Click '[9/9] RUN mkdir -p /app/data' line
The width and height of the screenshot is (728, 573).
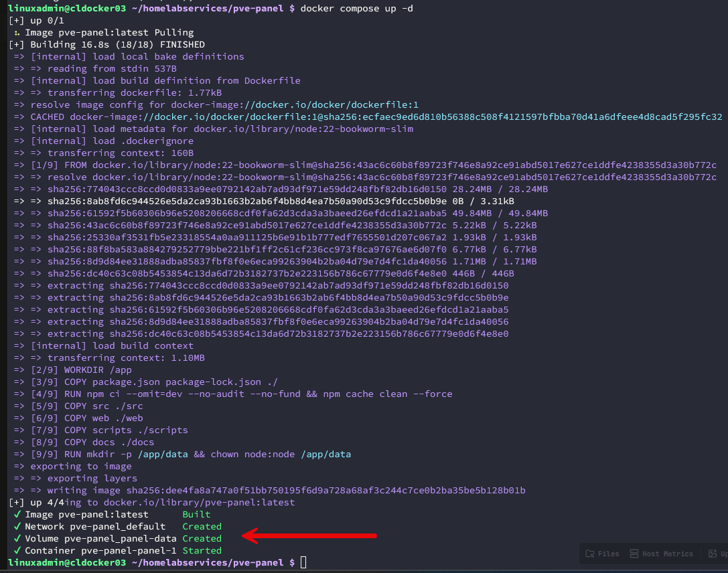182,455
